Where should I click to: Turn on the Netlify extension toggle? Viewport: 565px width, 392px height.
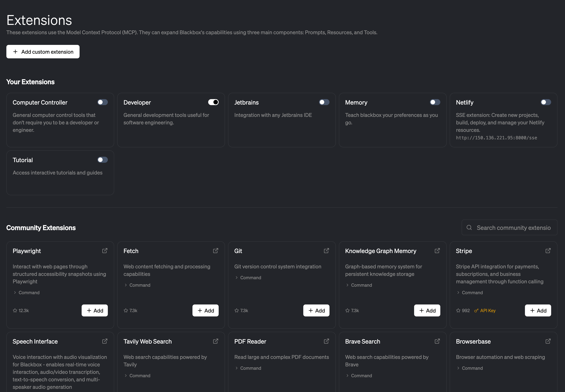546,102
